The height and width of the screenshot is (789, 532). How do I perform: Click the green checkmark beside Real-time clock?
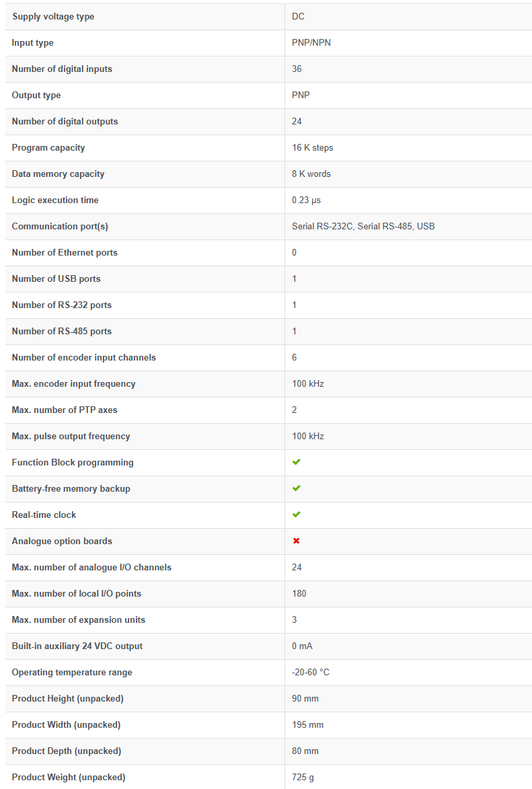[x=297, y=515]
